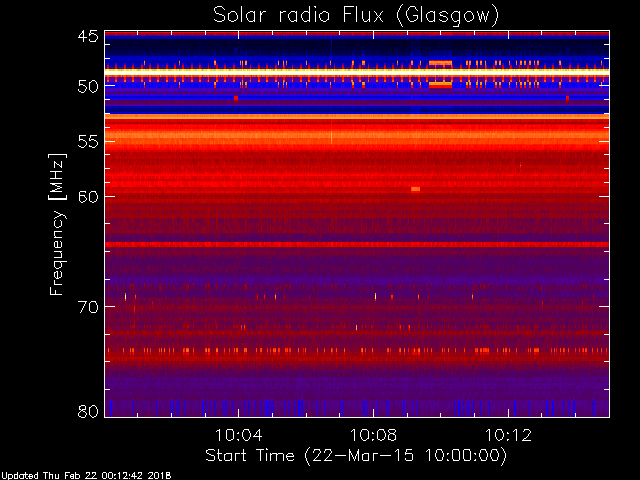Click the 55 frequency tick label
Image resolution: width=640 pixels, height=480 pixels.
pyautogui.click(x=88, y=142)
